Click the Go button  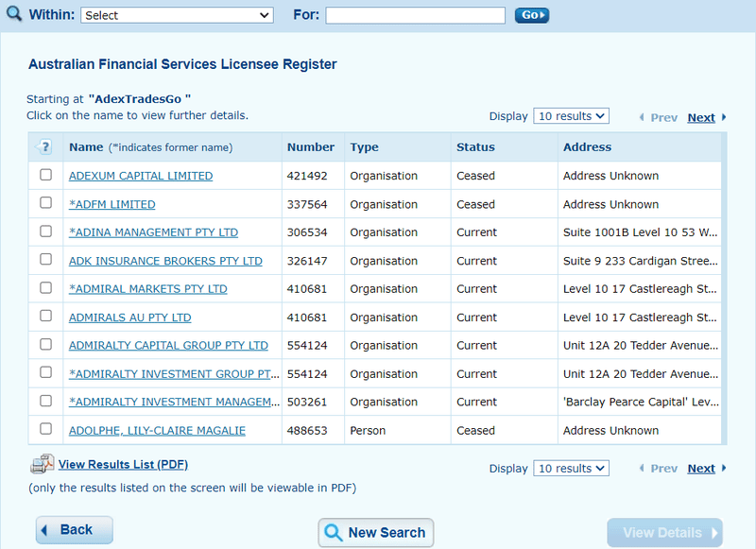click(x=532, y=15)
